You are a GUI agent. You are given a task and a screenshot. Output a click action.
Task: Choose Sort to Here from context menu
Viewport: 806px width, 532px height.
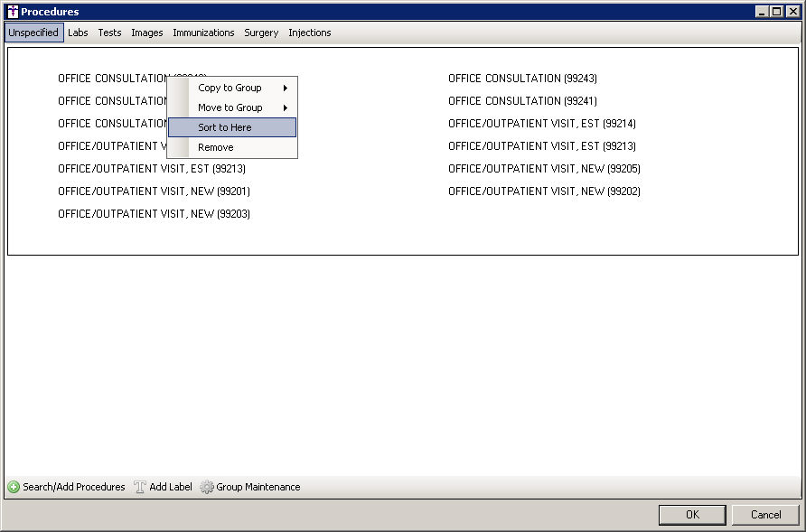225,127
